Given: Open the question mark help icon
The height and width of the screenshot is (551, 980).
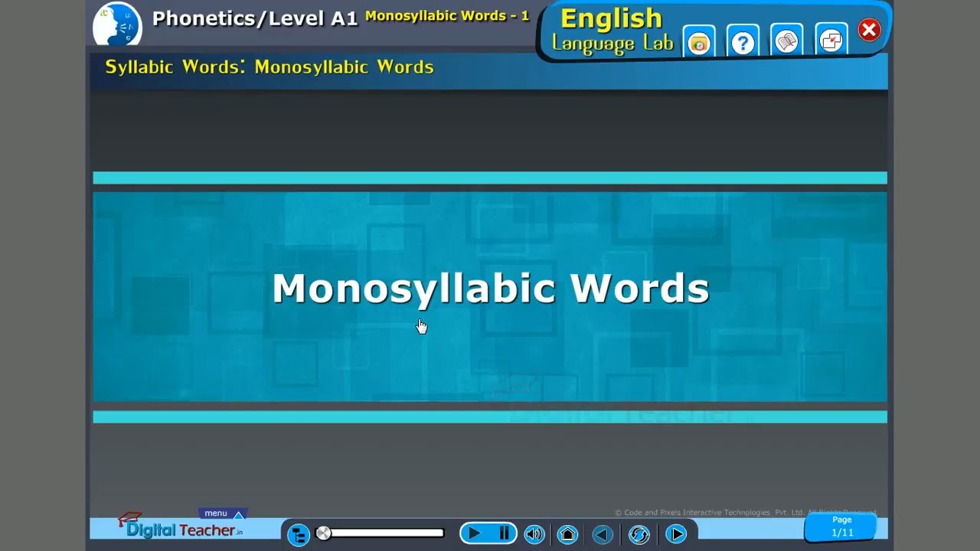Looking at the screenshot, I should click(x=743, y=42).
